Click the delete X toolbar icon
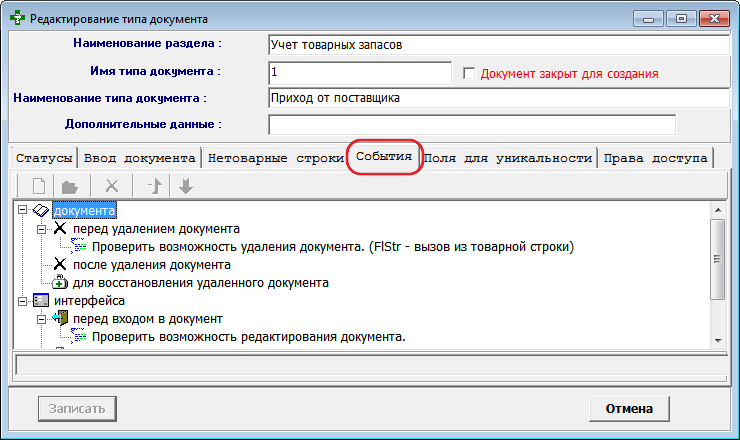The width and height of the screenshot is (740, 440). pyautogui.click(x=112, y=186)
